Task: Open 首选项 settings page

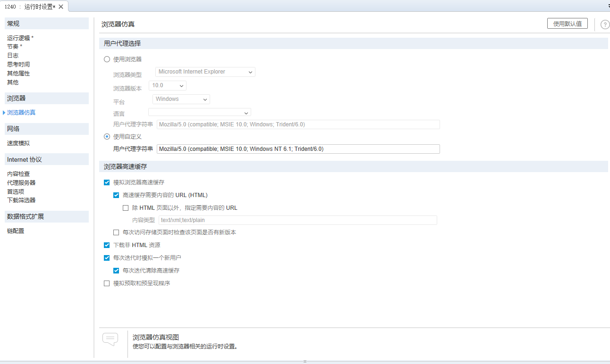Action: (16, 192)
